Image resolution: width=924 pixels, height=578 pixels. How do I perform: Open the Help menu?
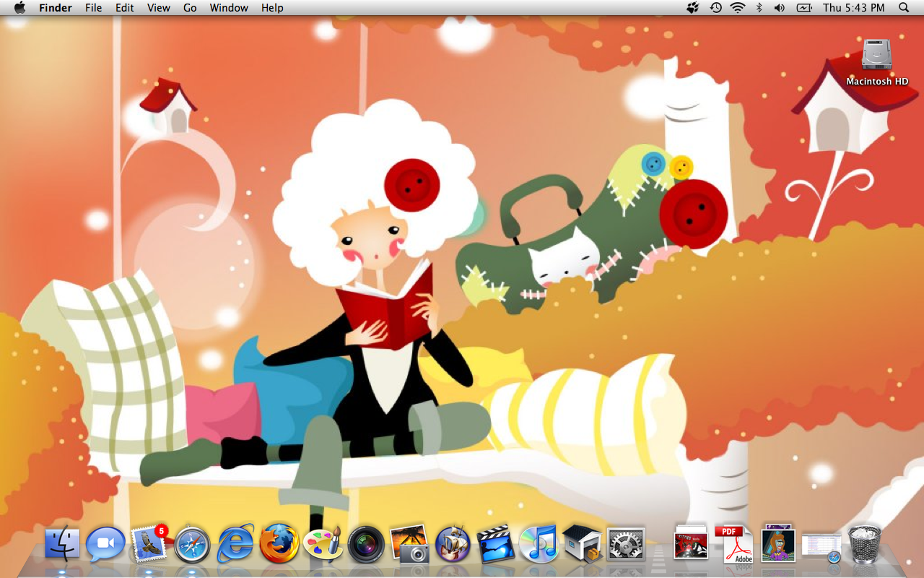point(272,8)
